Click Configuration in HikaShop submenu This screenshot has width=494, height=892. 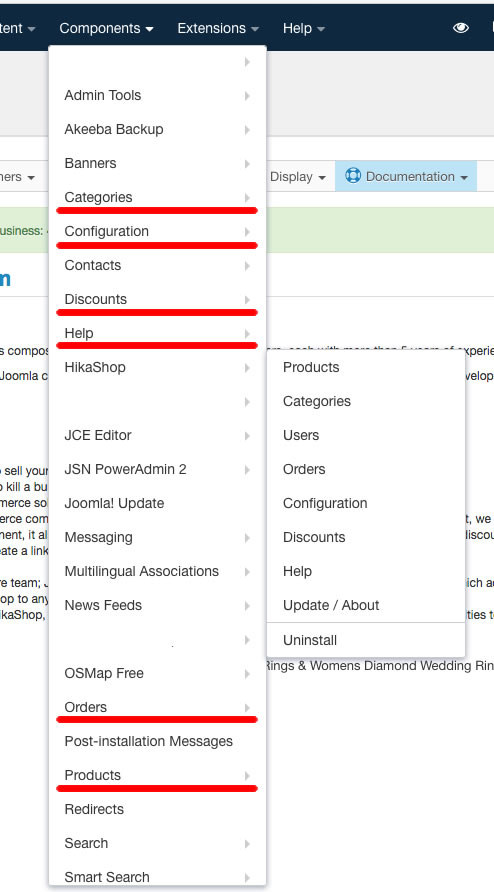[366, 503]
